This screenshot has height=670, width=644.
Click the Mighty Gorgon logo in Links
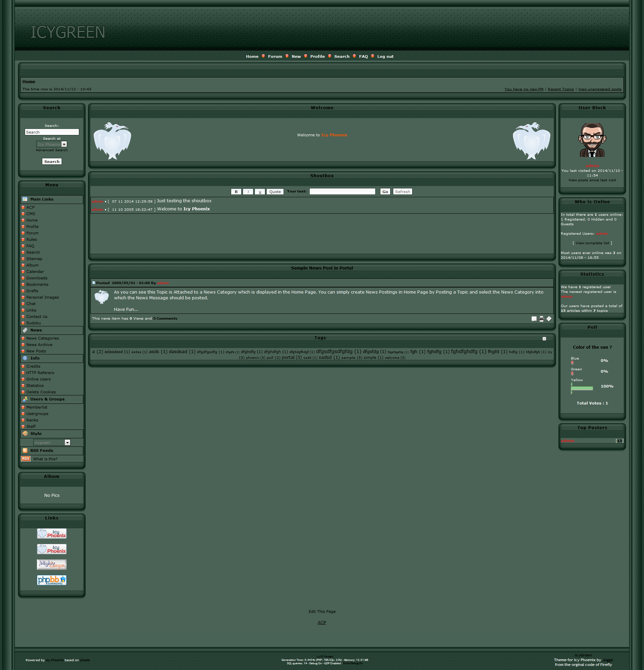(52, 564)
